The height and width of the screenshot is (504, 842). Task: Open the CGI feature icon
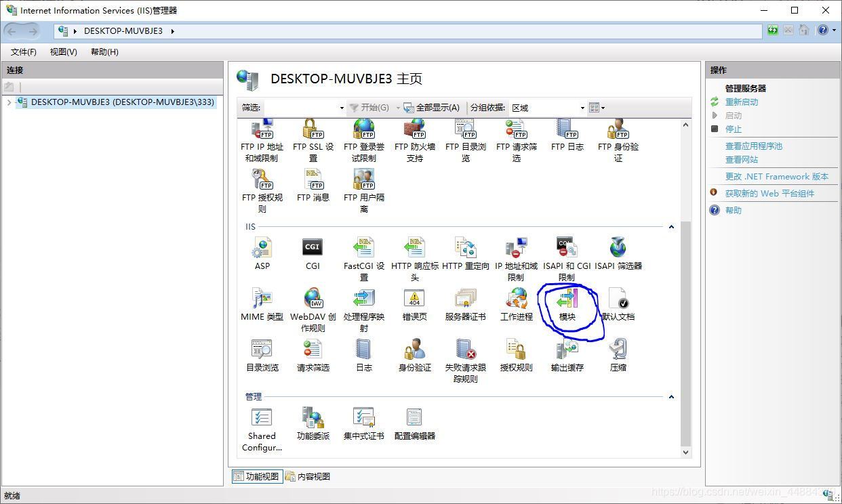click(313, 253)
